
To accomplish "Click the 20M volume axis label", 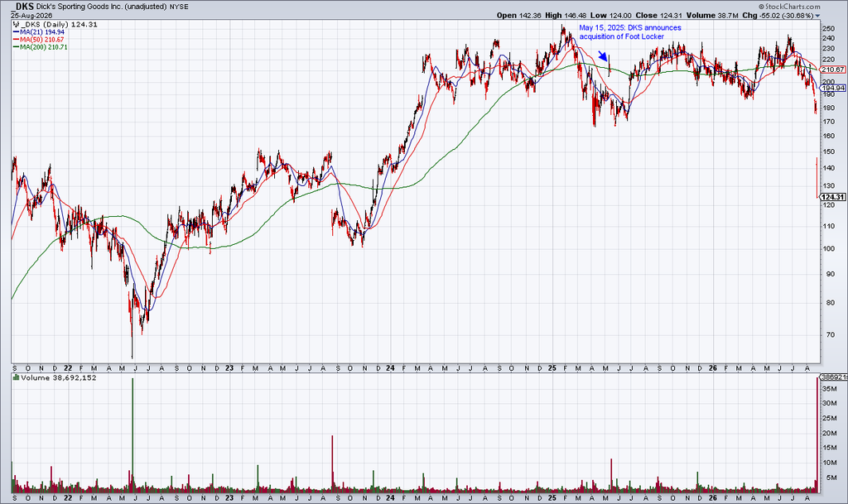I will coord(829,433).
